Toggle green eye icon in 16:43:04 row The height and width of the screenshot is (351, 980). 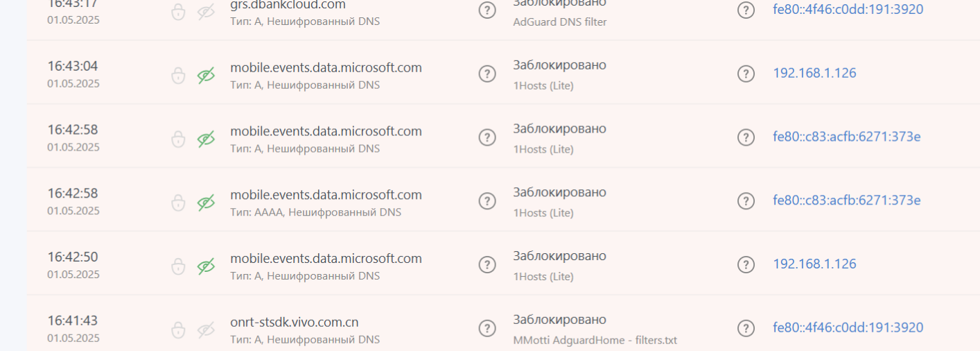tap(205, 75)
